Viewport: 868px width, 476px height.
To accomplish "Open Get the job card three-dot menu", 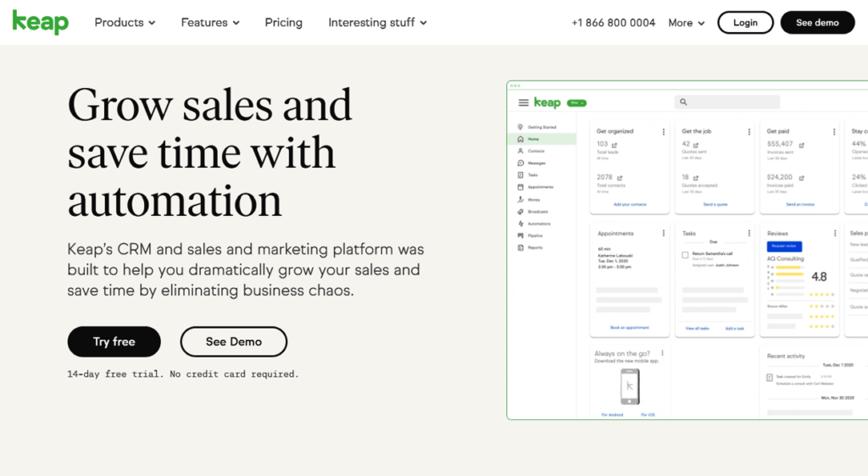I will click(749, 131).
